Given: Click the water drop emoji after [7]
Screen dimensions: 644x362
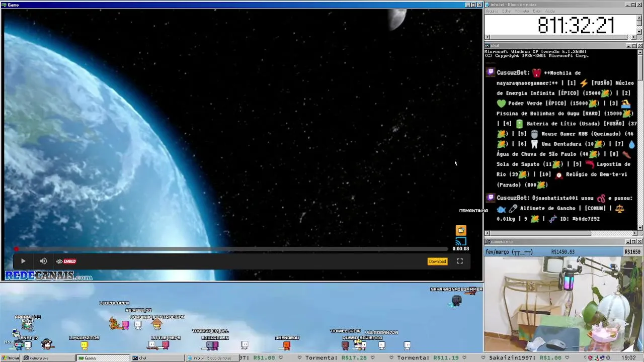Looking at the screenshot, I should coord(631,144).
